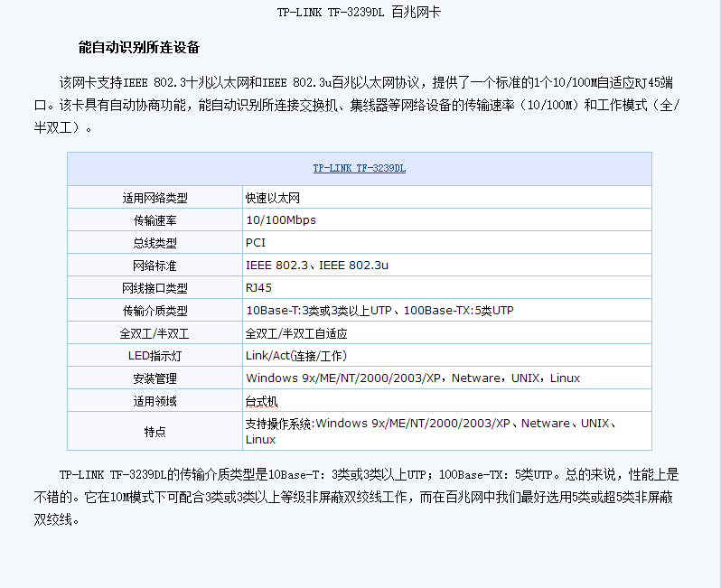Select the Link/Act(连接/工作) value cell
Image resolution: width=721 pixels, height=588 pixels.
point(296,356)
